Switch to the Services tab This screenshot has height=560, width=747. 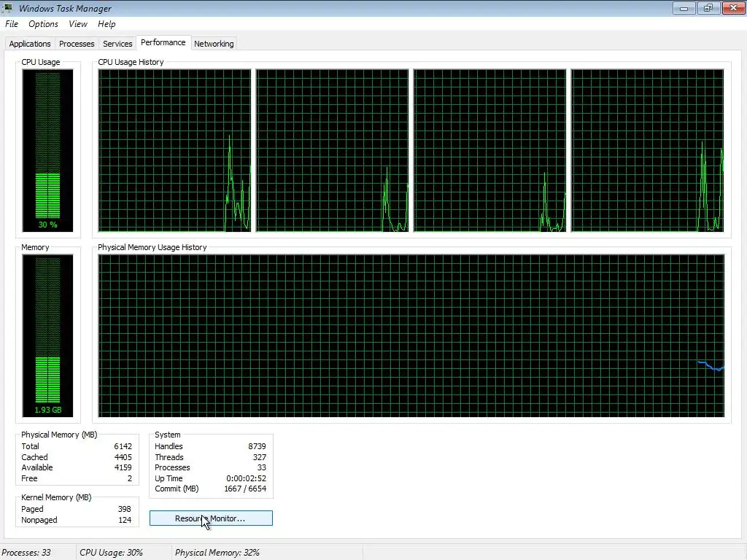pyautogui.click(x=117, y=43)
